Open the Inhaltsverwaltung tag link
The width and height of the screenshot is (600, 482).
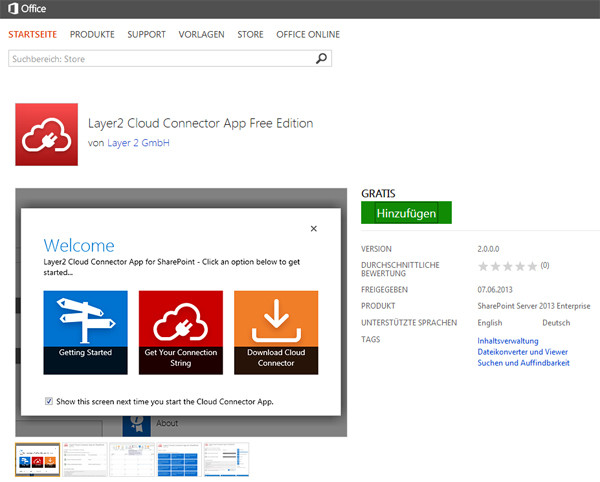(508, 341)
